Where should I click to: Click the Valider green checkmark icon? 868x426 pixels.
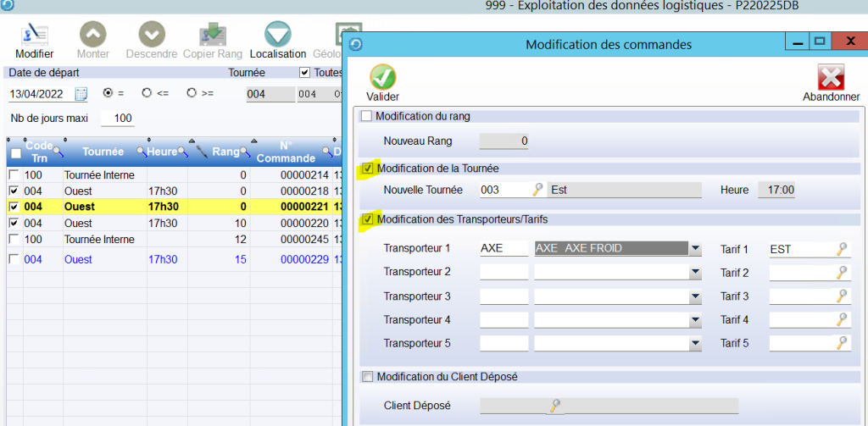pos(383,77)
